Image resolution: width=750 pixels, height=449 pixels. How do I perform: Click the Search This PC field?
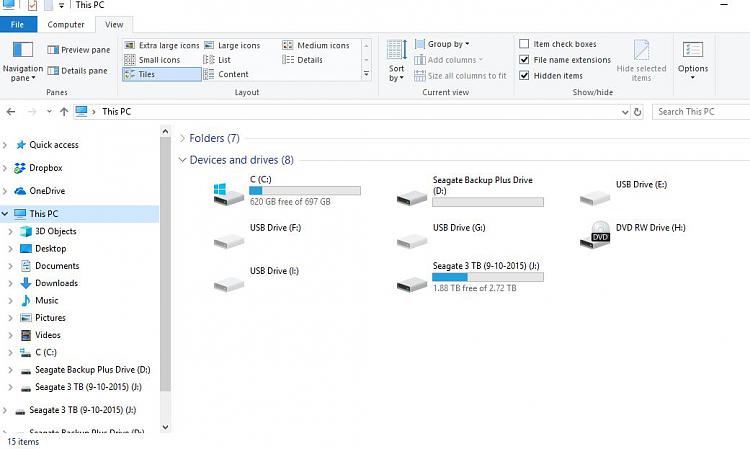pyautogui.click(x=701, y=112)
